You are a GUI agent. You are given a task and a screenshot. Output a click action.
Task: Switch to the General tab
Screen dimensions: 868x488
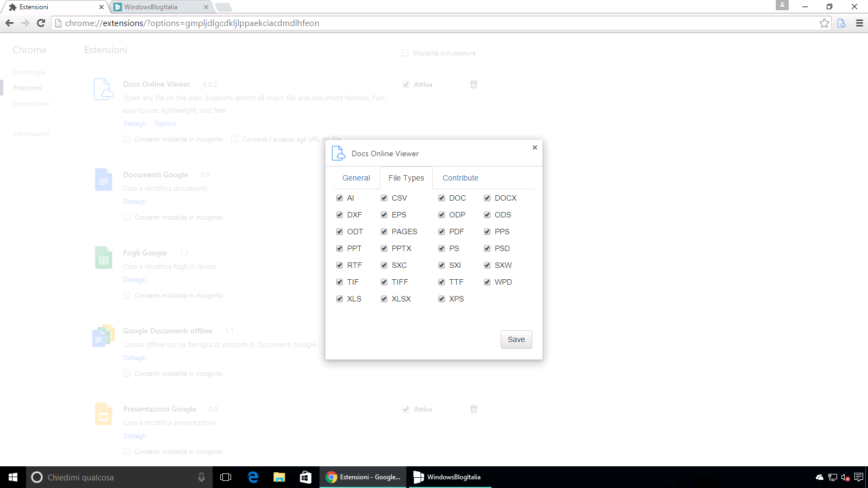tap(356, 178)
